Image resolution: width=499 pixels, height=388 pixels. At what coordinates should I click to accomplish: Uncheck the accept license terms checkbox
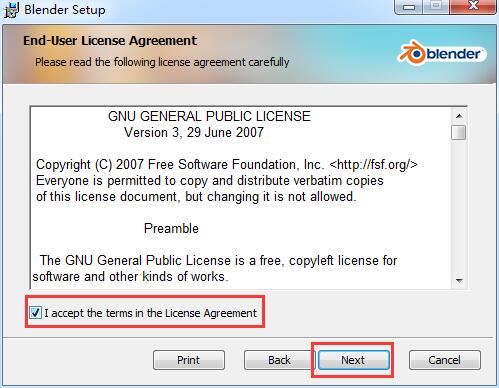[x=35, y=313]
